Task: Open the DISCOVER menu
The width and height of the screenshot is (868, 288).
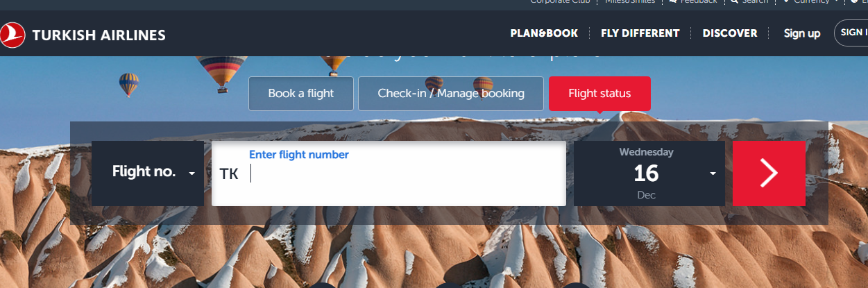Action: pyautogui.click(x=730, y=33)
